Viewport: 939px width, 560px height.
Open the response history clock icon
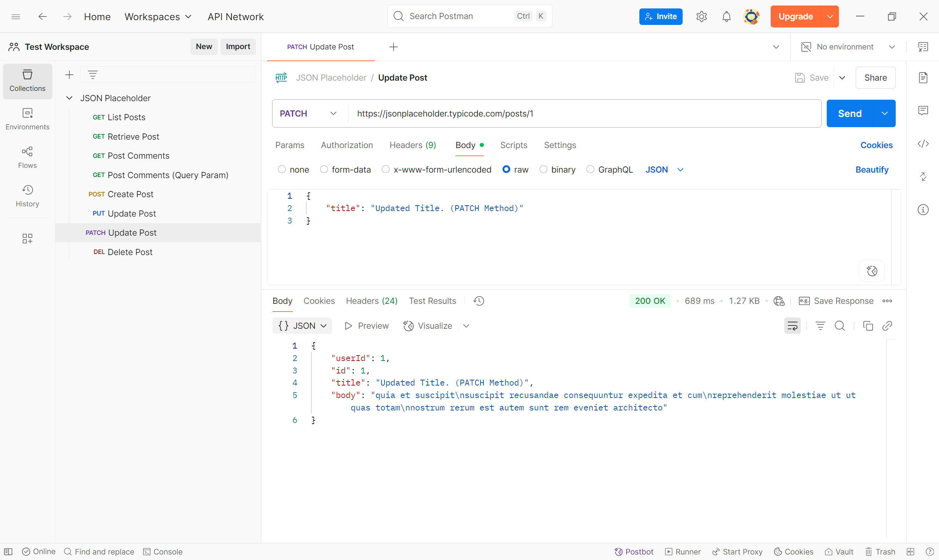[x=479, y=301]
